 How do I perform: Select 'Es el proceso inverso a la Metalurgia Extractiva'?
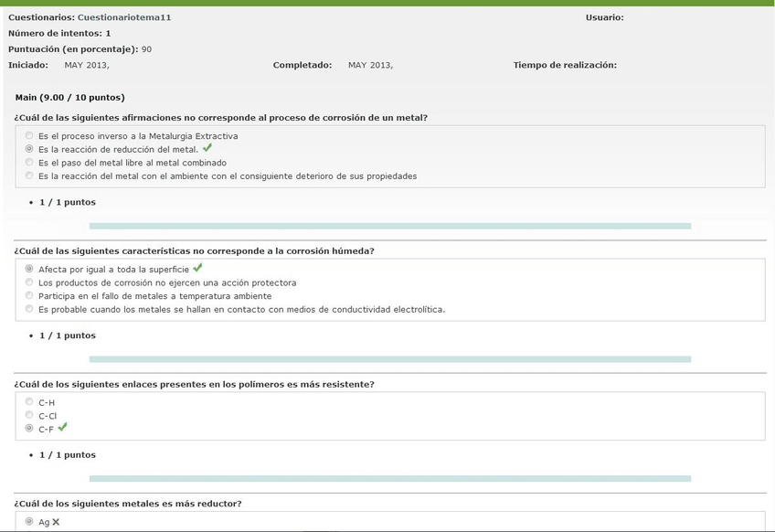pyautogui.click(x=29, y=135)
